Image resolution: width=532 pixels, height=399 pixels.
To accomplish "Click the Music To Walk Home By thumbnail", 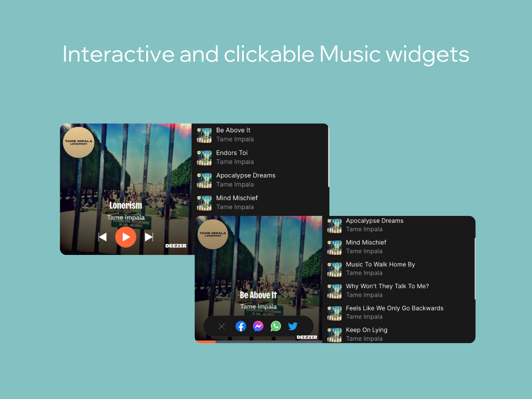I will (x=335, y=269).
